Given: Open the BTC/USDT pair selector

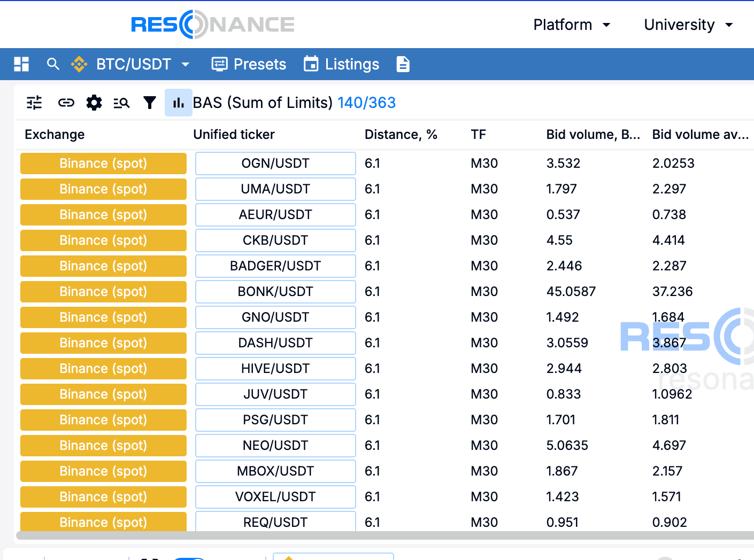Looking at the screenshot, I should click(x=130, y=64).
